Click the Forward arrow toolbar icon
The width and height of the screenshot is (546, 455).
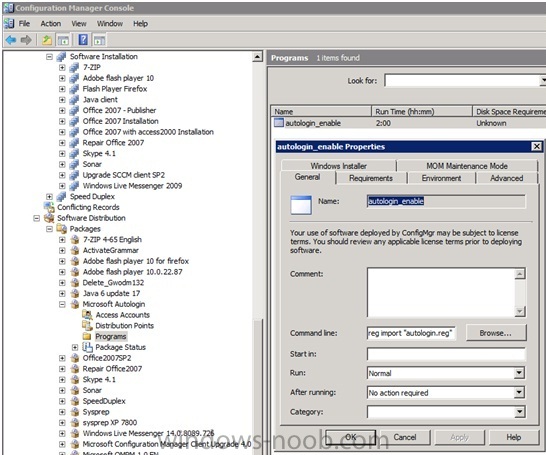pyautogui.click(x=26, y=40)
